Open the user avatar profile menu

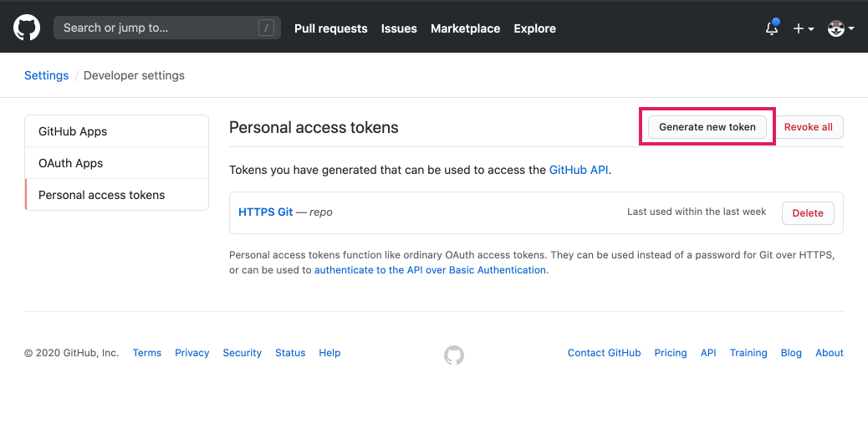click(x=841, y=28)
